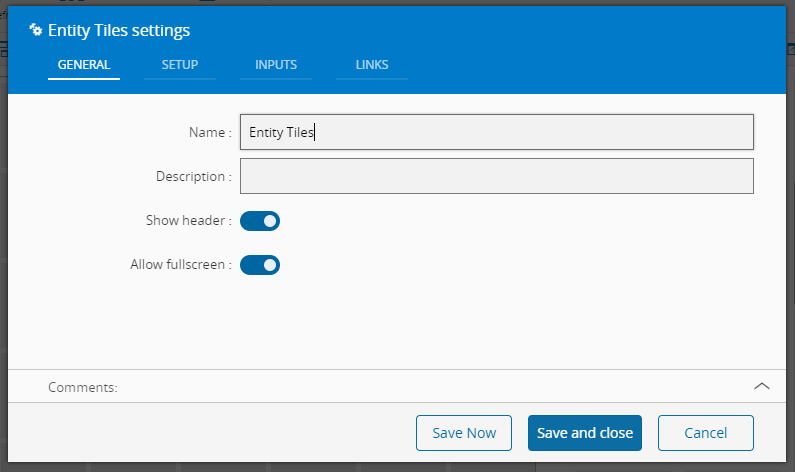Viewport: 795px width, 472px height.
Task: Click the Save and close button
Action: click(585, 433)
